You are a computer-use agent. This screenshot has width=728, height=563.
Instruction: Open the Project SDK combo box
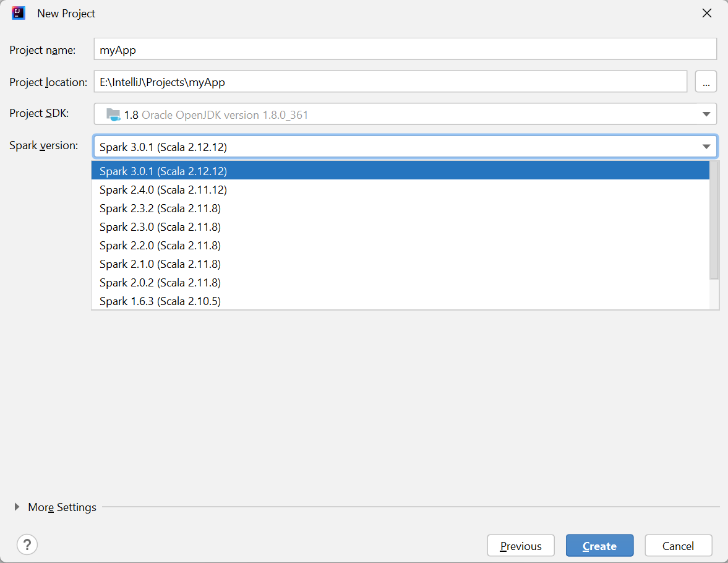[402, 114]
